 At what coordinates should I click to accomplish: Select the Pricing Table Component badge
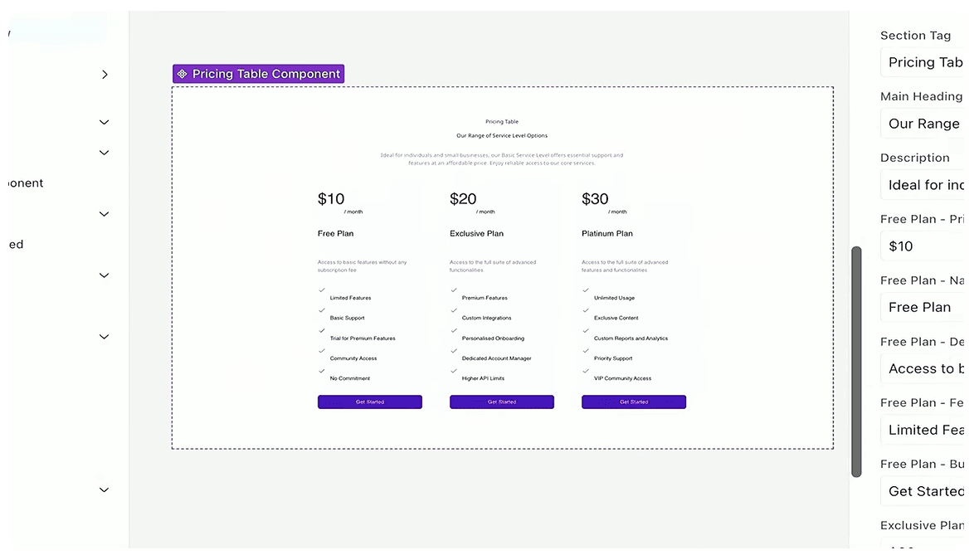[258, 74]
